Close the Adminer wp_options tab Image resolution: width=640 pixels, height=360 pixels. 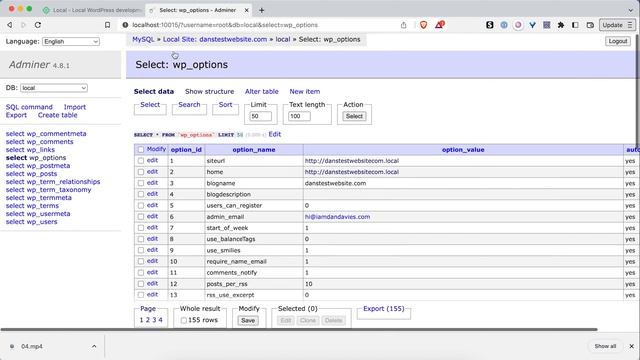coord(247,10)
